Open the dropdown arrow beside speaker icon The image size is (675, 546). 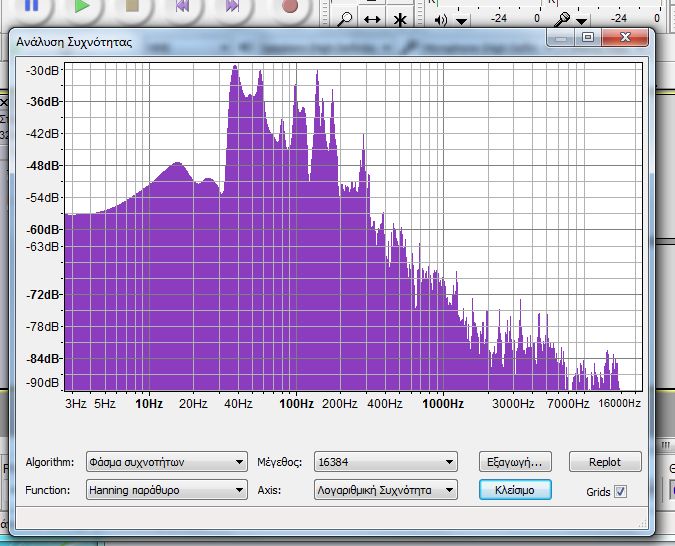click(x=461, y=21)
